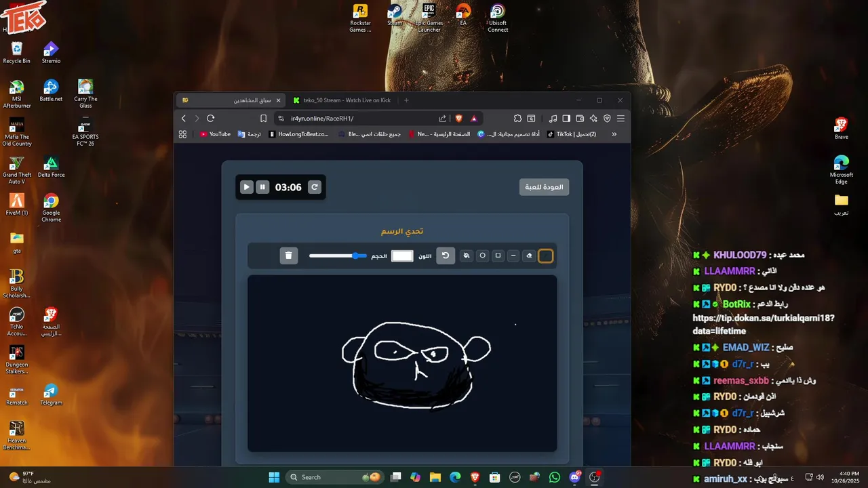Viewport: 868px width, 488px height.
Task: Open the share page icon in address bar
Action: coord(443,118)
